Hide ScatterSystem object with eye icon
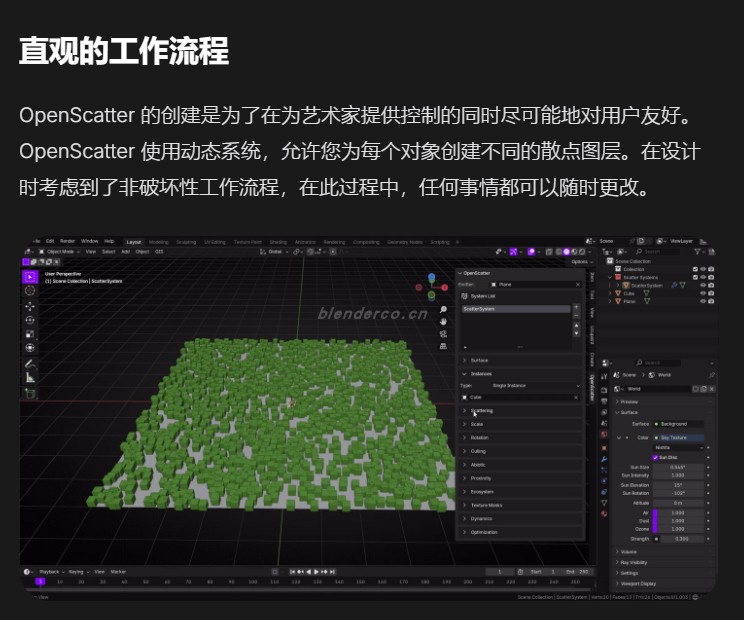The width and height of the screenshot is (744, 620). coord(703,285)
